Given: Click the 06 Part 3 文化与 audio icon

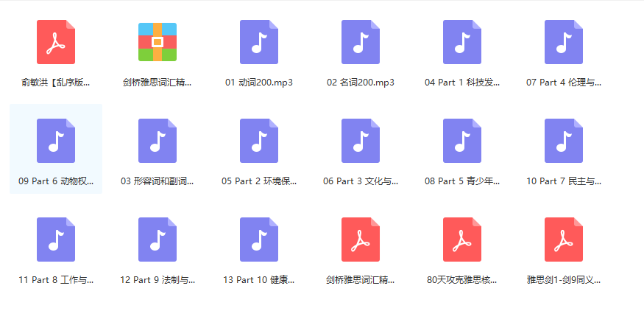Looking at the screenshot, I should [x=361, y=141].
